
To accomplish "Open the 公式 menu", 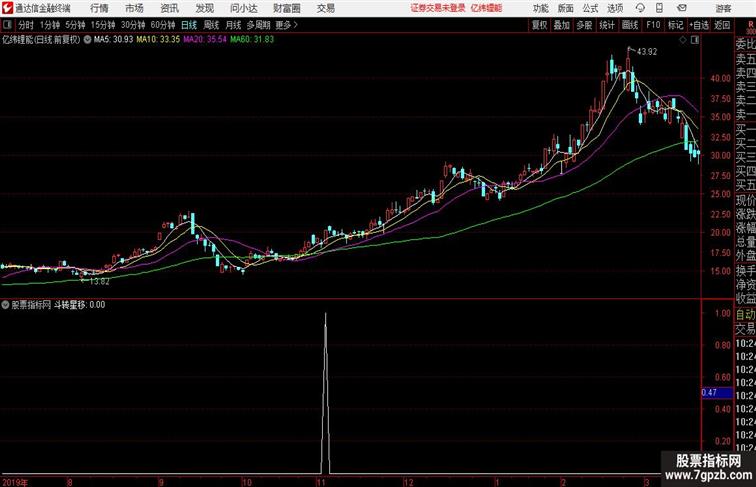I will click(590, 8).
